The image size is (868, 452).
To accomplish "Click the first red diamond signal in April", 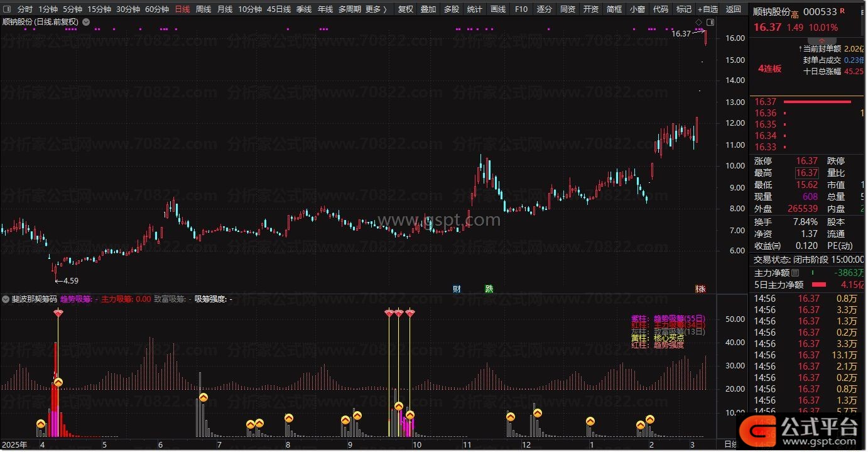I will (58, 313).
